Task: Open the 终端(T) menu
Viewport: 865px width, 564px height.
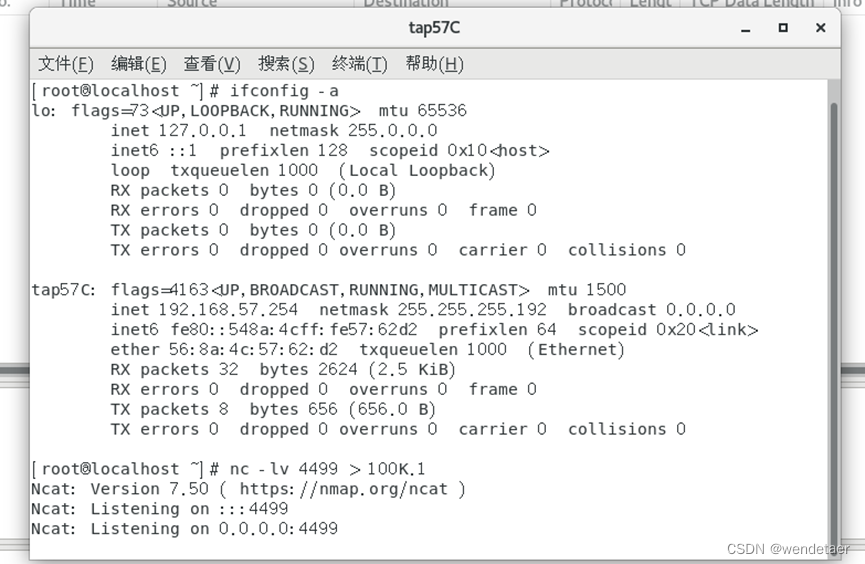Action: 359,64
